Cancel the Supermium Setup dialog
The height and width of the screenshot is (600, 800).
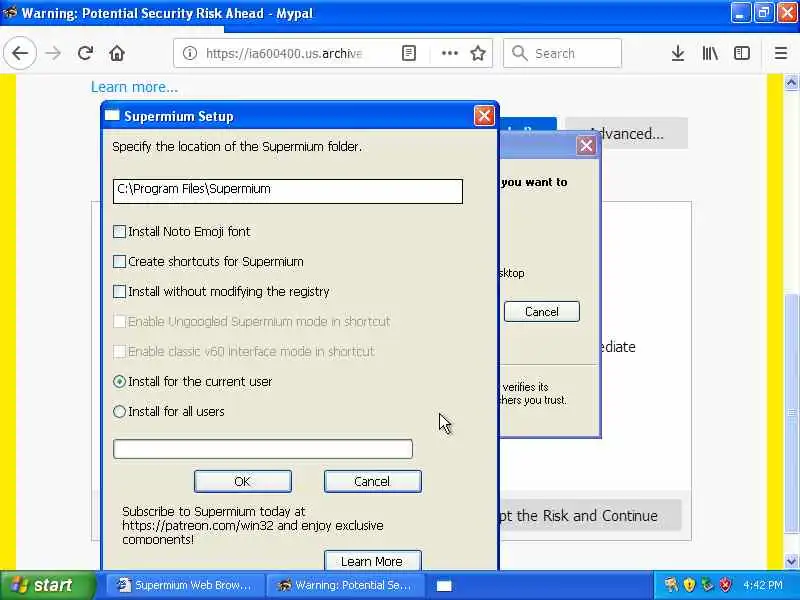coord(372,481)
